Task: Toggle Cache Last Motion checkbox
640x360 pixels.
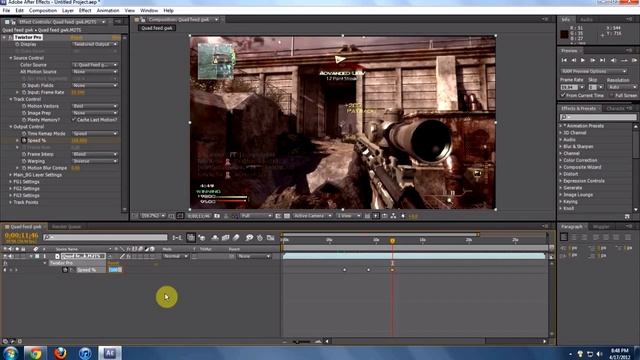Action: 74,120
